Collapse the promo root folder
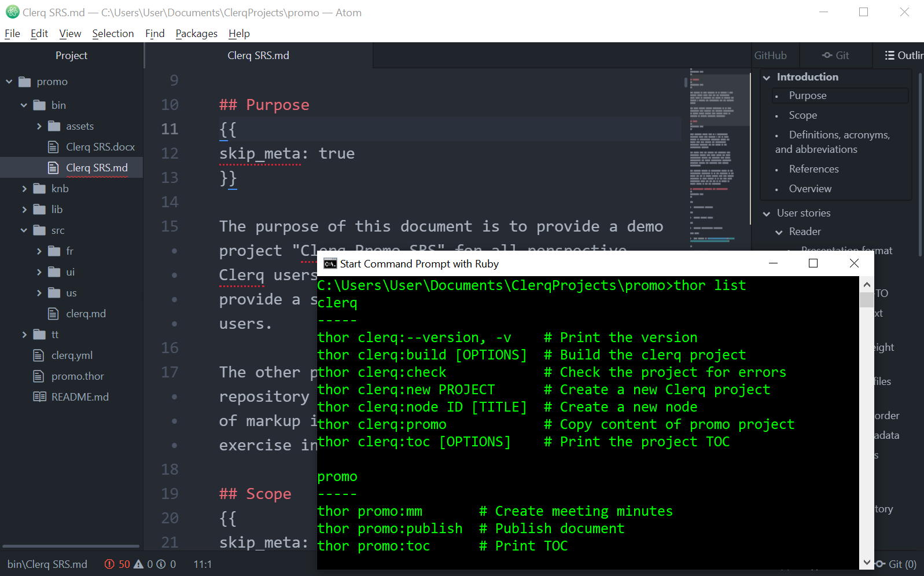Viewport: 924px width, 576px height. [9, 82]
